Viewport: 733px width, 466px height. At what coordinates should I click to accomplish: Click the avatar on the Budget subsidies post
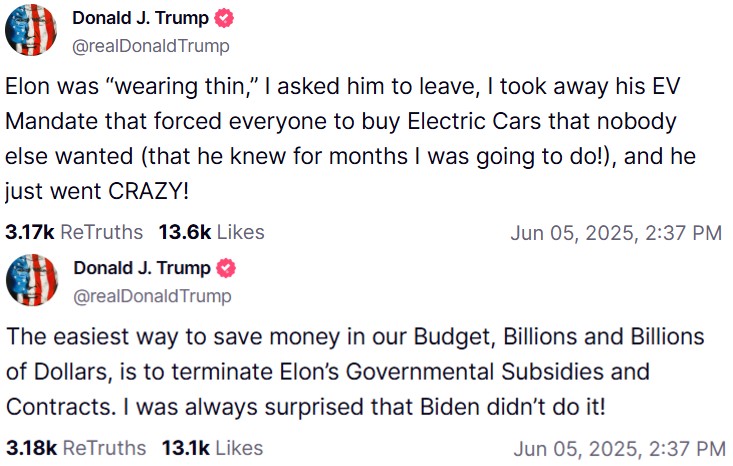click(x=31, y=280)
